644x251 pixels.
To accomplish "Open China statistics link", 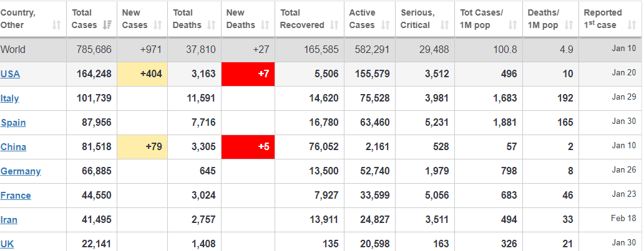I will [13, 147].
